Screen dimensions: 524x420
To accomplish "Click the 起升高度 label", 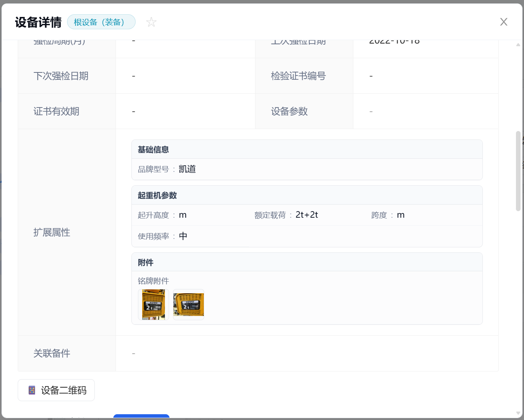I will point(153,215).
